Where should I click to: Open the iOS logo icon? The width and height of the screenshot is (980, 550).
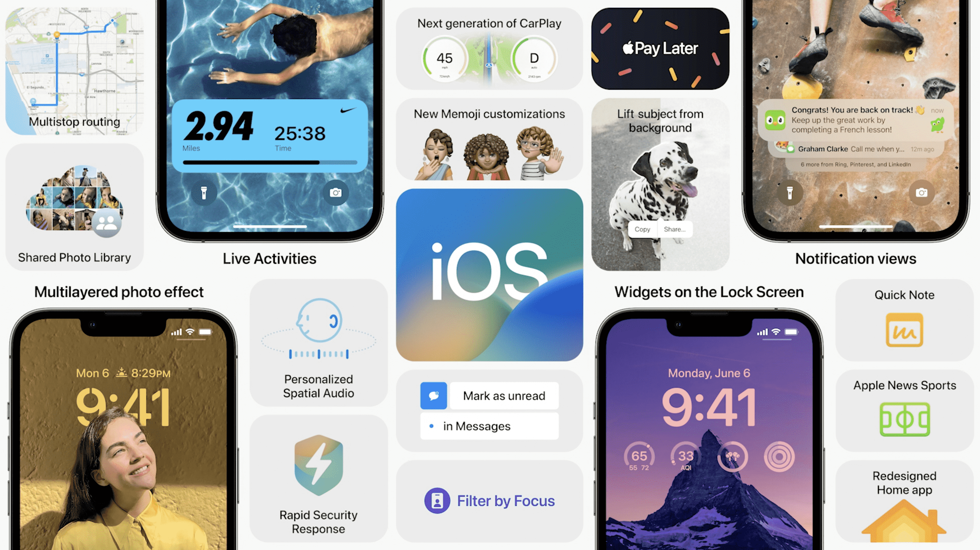[490, 275]
